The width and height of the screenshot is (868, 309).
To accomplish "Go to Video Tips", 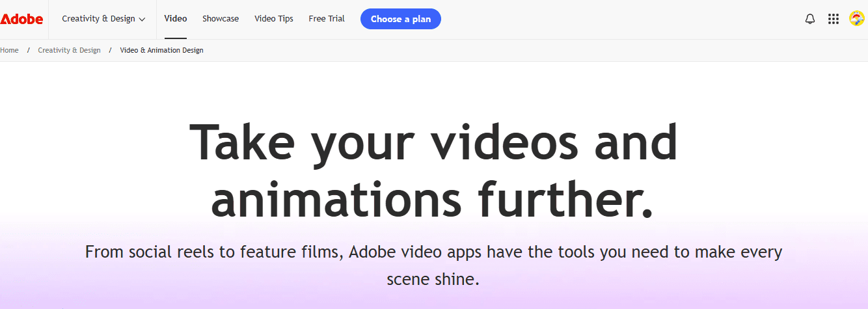I will tap(274, 19).
